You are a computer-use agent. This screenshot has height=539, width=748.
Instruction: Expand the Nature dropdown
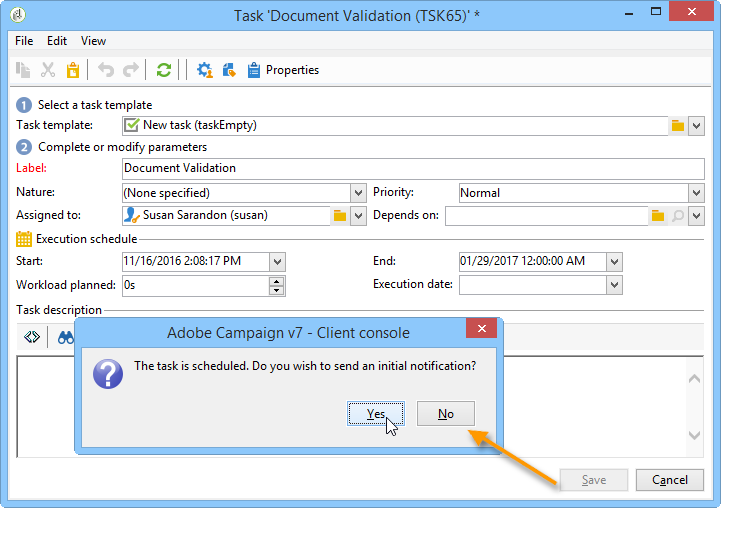(x=358, y=193)
